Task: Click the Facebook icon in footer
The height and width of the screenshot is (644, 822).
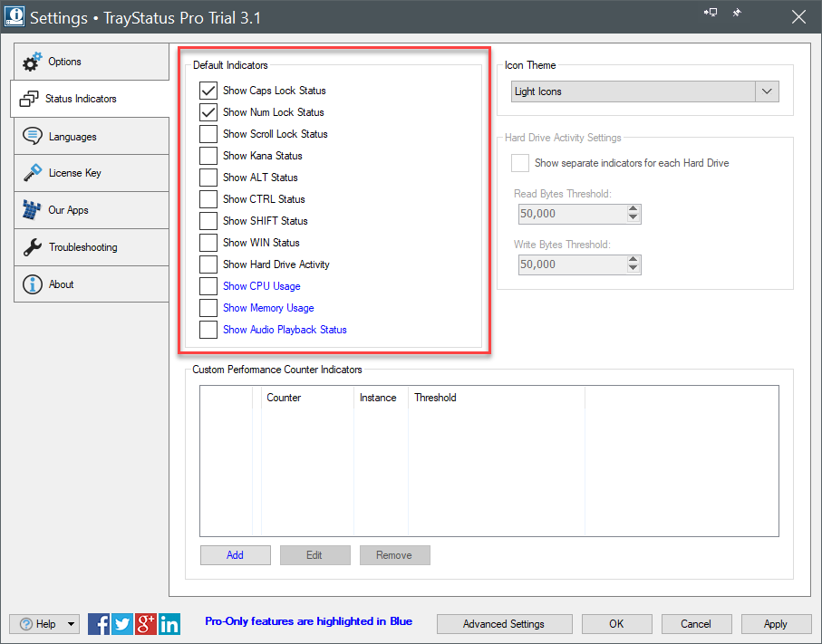Action: 100,624
